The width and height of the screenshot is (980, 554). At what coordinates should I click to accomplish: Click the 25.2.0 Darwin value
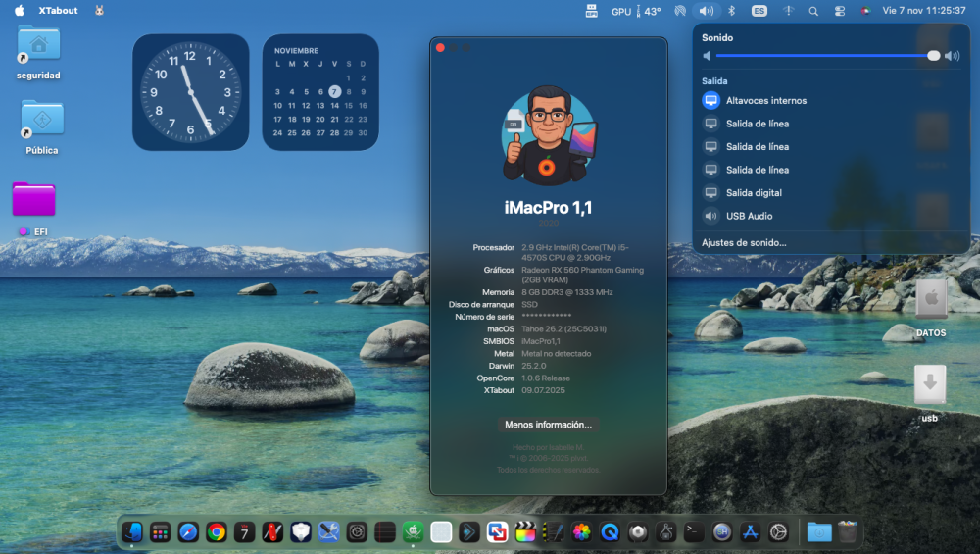coord(534,366)
